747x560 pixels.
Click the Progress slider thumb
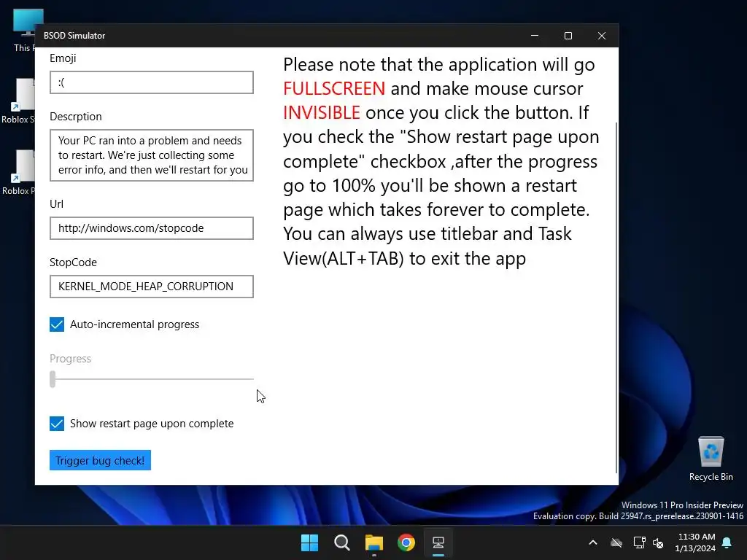(53, 379)
